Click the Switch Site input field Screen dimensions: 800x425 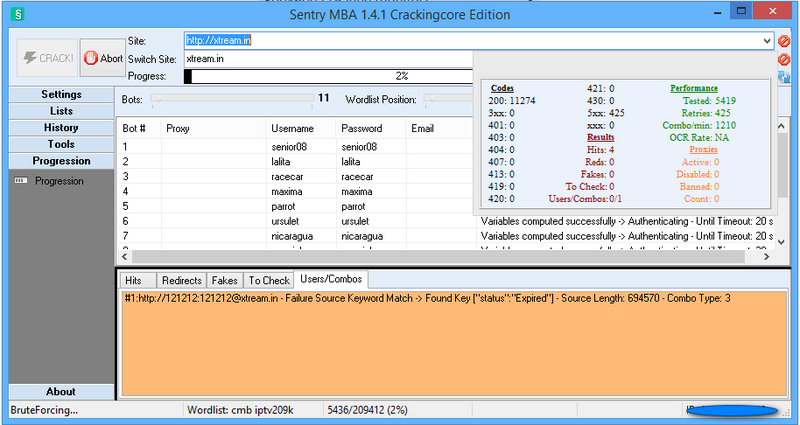329,59
